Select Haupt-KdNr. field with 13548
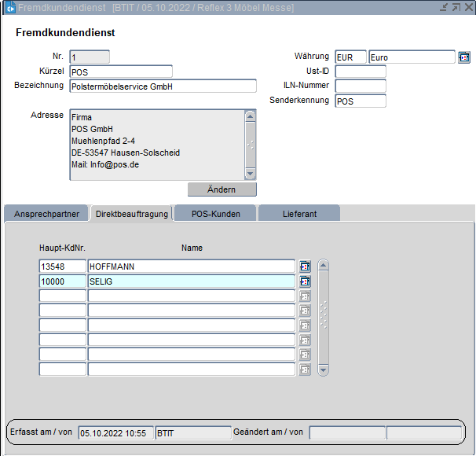 63,267
